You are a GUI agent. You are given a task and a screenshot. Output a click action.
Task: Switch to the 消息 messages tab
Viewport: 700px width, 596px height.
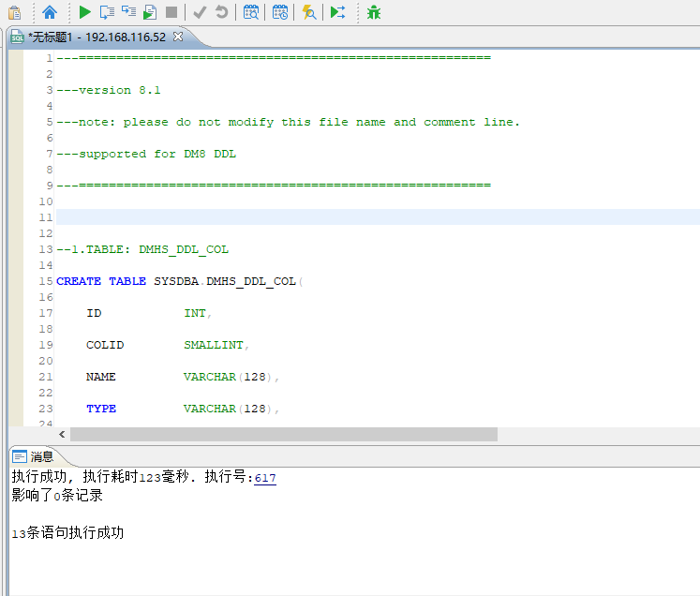(41, 456)
